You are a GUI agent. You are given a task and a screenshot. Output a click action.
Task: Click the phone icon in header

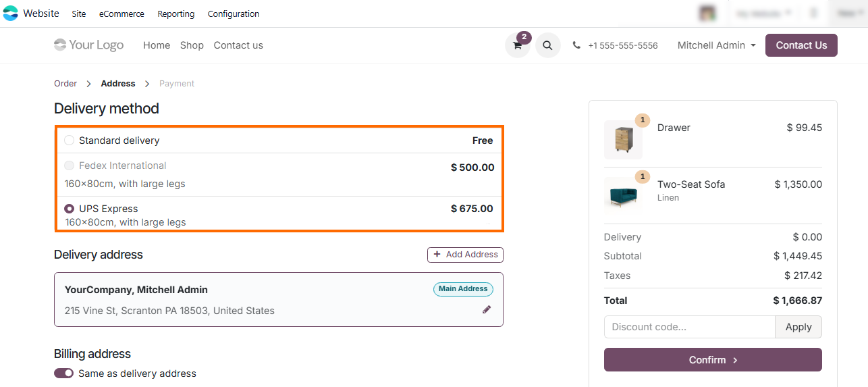(576, 45)
